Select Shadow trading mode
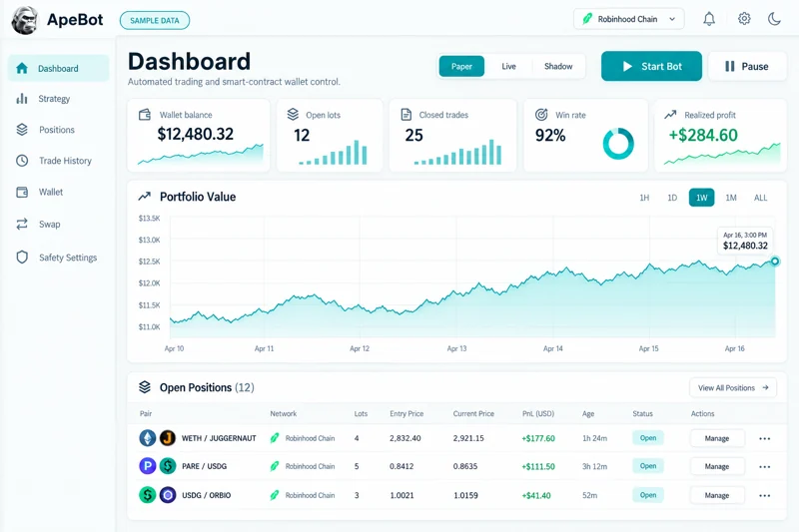 point(558,66)
